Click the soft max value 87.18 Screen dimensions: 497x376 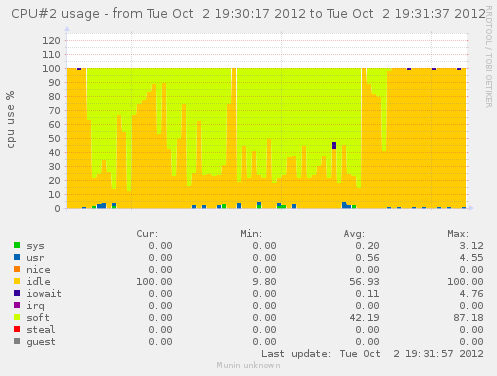[468, 318]
